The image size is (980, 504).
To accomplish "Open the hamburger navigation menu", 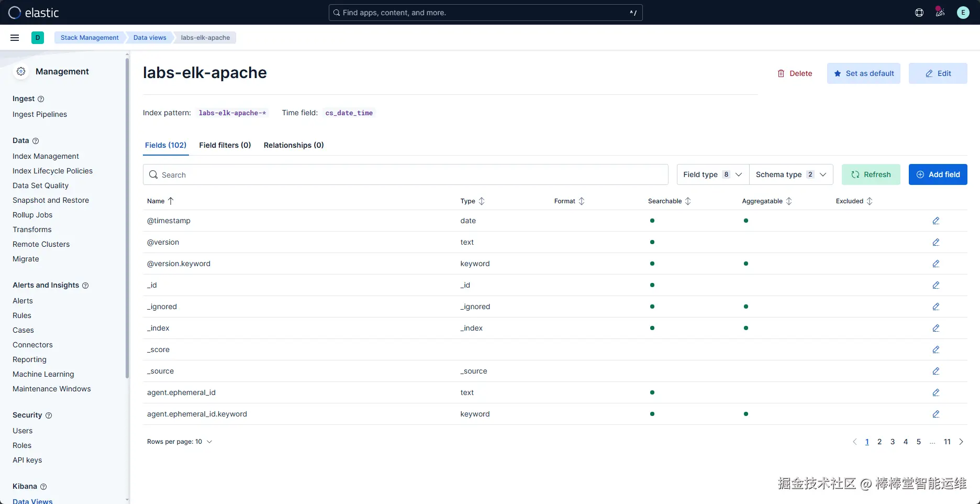I will click(15, 38).
